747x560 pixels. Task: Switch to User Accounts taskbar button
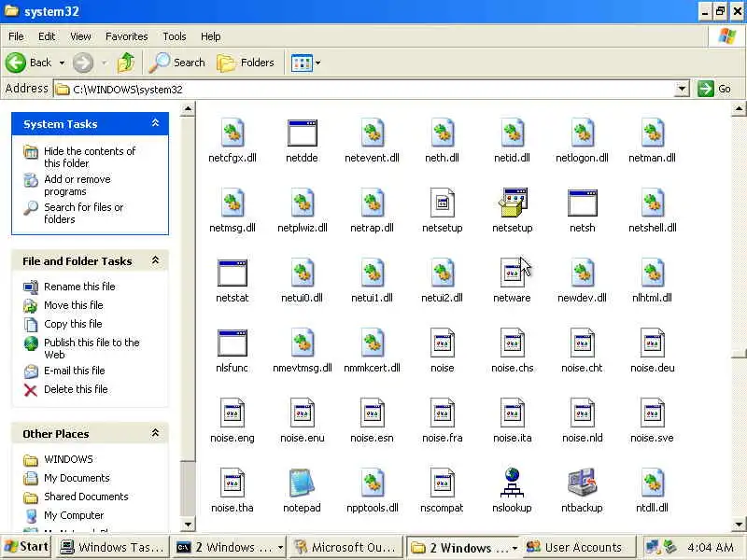click(578, 547)
